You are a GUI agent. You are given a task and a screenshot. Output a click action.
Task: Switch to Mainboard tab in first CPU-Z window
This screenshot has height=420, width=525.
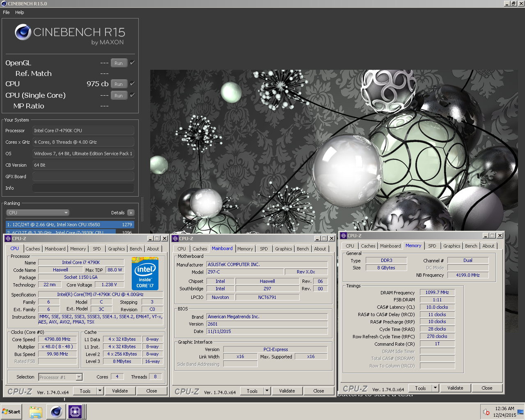point(55,249)
